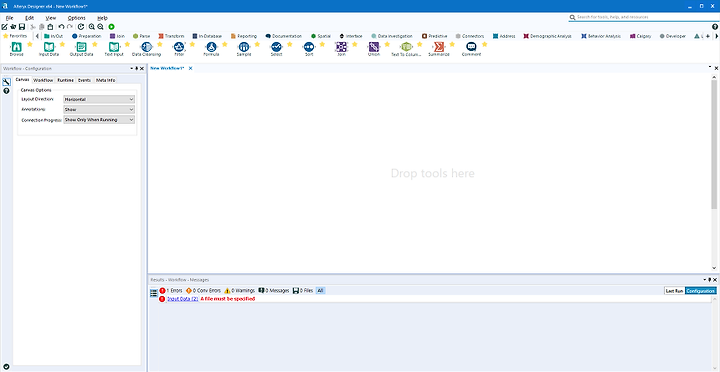The width and height of the screenshot is (720, 372).
Task: Click the Last Run button
Action: [x=674, y=291]
